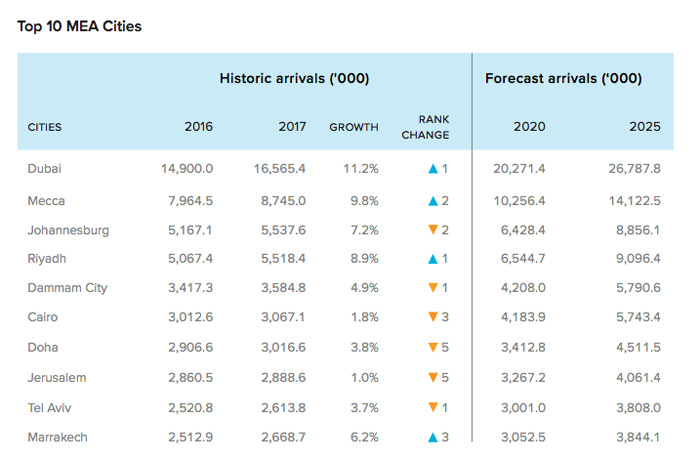
Task: Click Mecca's growth value 9.8%
Action: [364, 201]
